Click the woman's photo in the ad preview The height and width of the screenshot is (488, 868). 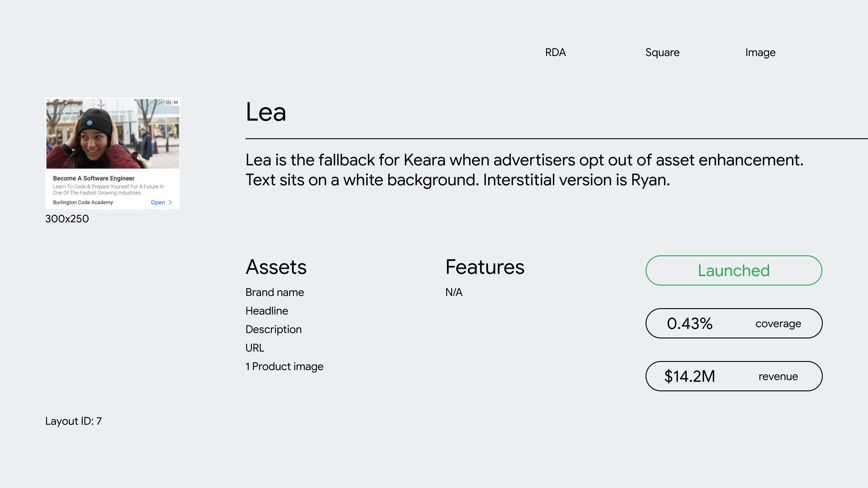pyautogui.click(x=113, y=134)
